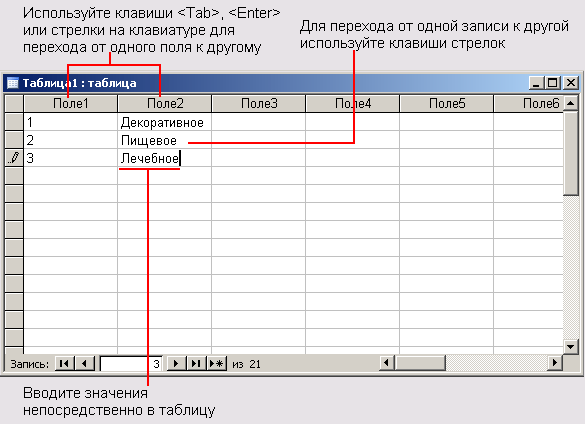Select the Поле2 column header
This screenshot has width=585, height=424.
pyautogui.click(x=165, y=103)
